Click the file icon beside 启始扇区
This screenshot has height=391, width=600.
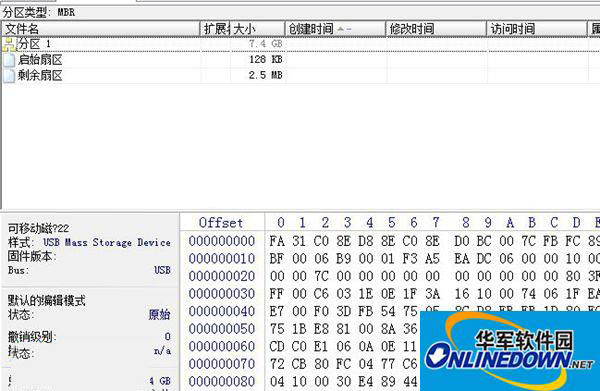click(x=10, y=60)
